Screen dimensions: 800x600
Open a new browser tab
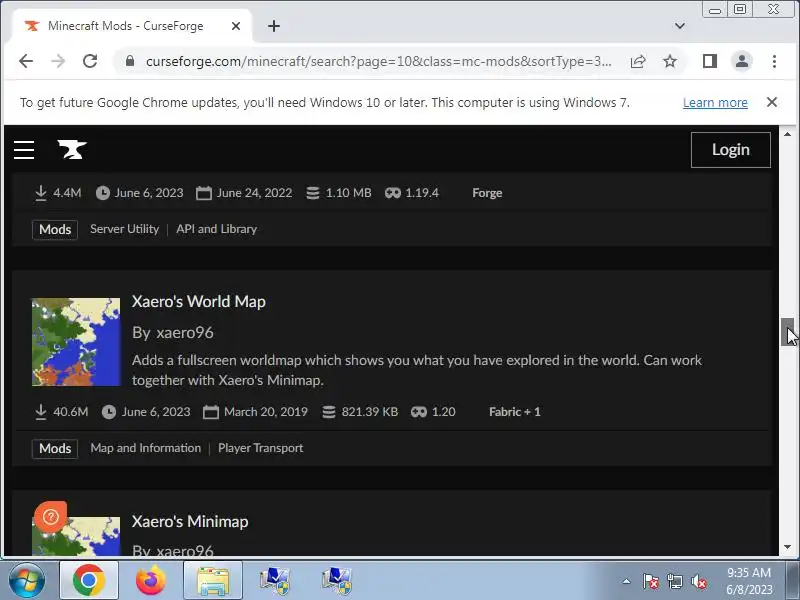pyautogui.click(x=274, y=26)
